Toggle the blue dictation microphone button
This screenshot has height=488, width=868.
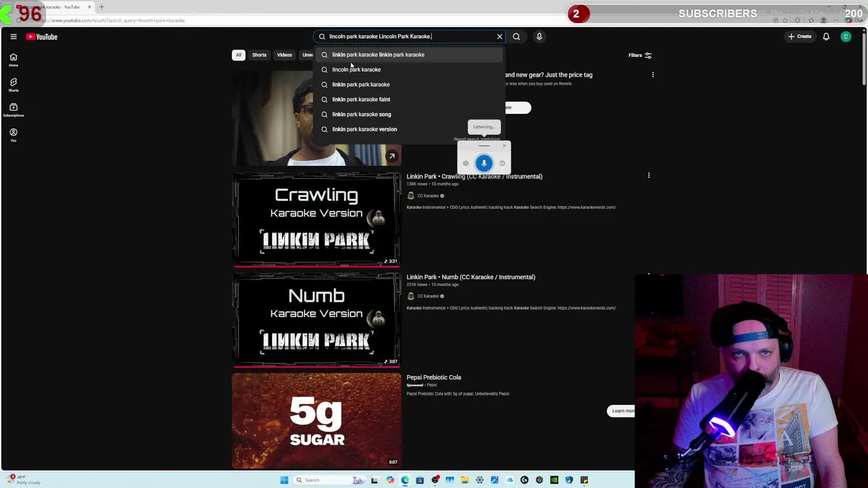pyautogui.click(x=484, y=163)
